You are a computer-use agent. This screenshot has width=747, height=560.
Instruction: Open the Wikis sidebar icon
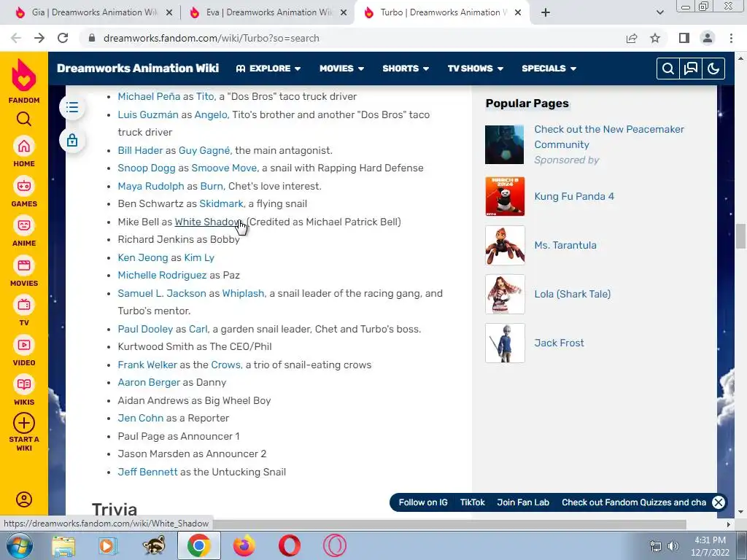pos(24,385)
